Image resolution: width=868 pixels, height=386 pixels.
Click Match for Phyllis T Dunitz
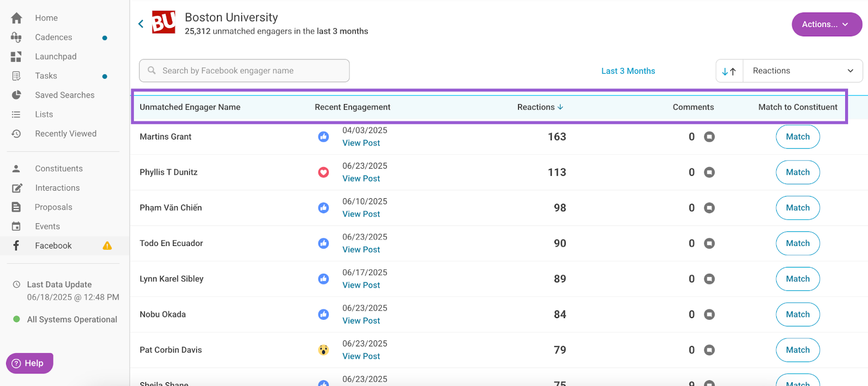[x=797, y=172]
